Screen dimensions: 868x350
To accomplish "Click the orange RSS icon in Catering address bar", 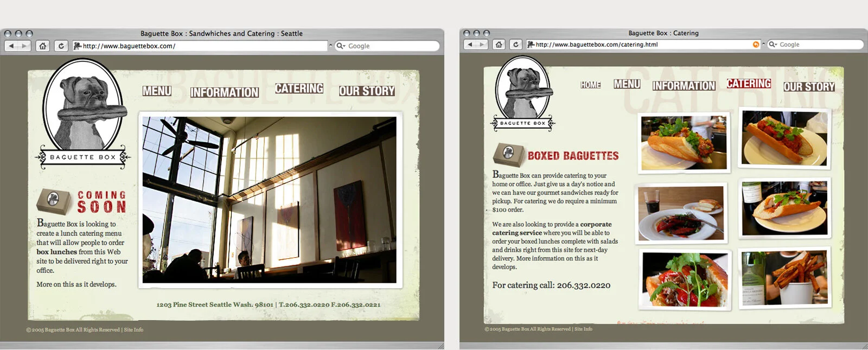I will click(756, 44).
